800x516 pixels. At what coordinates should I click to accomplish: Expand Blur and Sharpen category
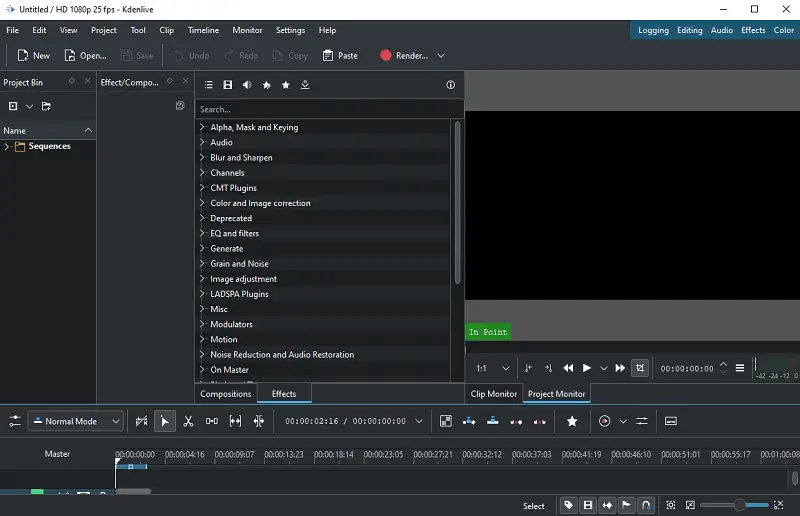[x=202, y=157]
